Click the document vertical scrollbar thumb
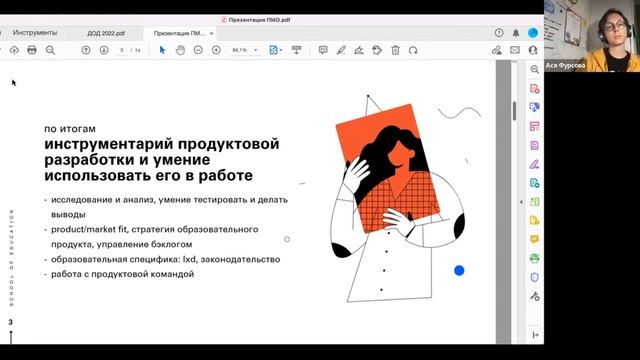640x360 pixels. [514, 111]
